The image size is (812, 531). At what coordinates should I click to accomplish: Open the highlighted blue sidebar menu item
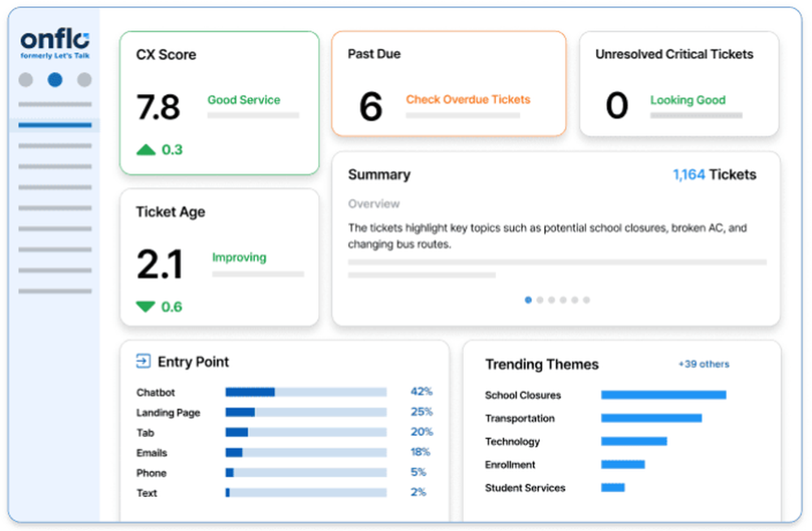pyautogui.click(x=54, y=124)
